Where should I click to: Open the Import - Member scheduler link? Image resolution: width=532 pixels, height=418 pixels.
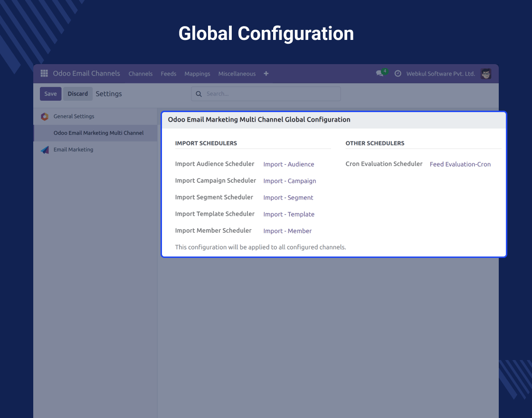point(287,231)
